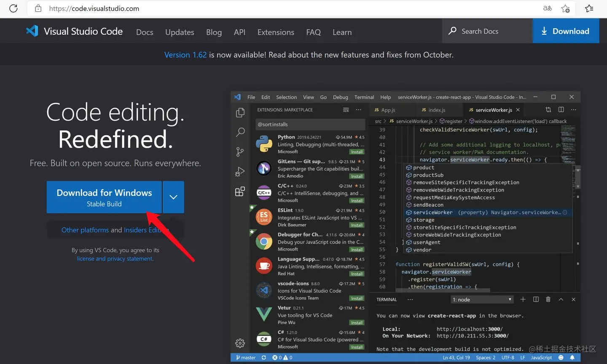Viewport: 607px width, 364px height.
Task: Install the Python extension
Action: tap(357, 152)
